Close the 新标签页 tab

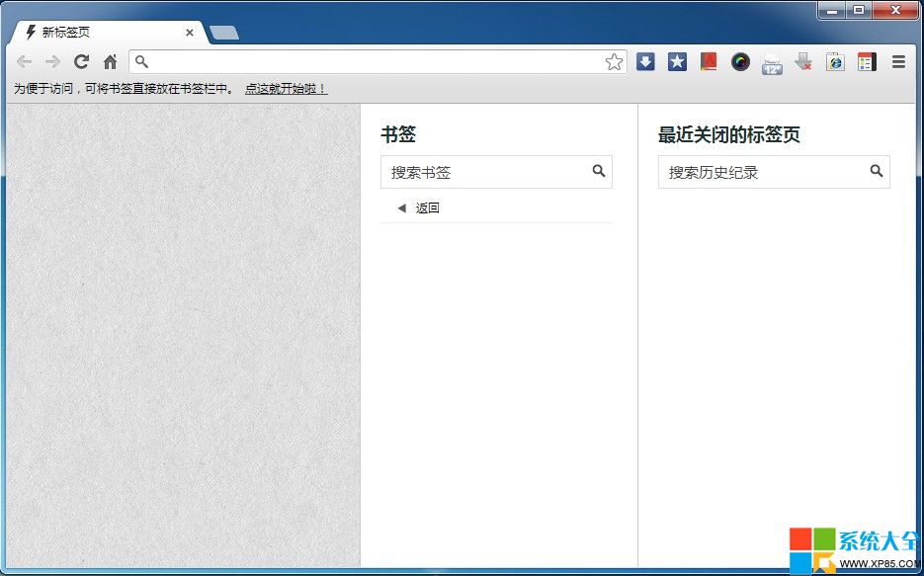point(190,33)
